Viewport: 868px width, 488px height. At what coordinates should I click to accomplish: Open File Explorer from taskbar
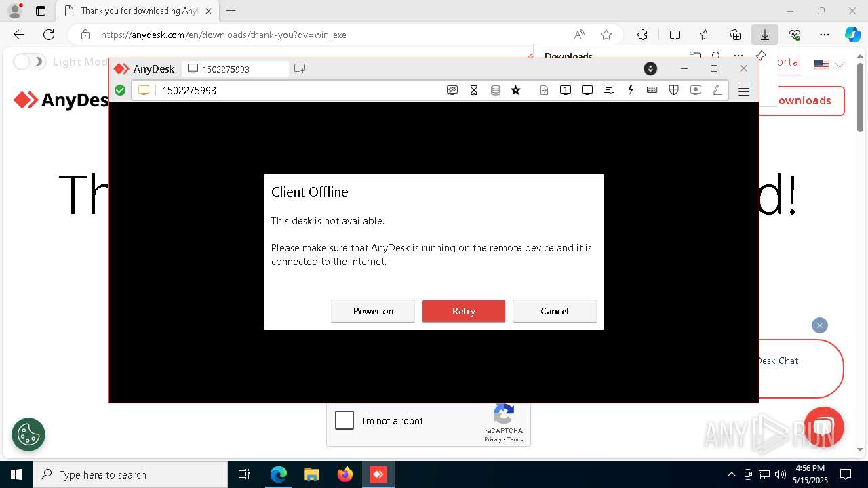pos(311,474)
